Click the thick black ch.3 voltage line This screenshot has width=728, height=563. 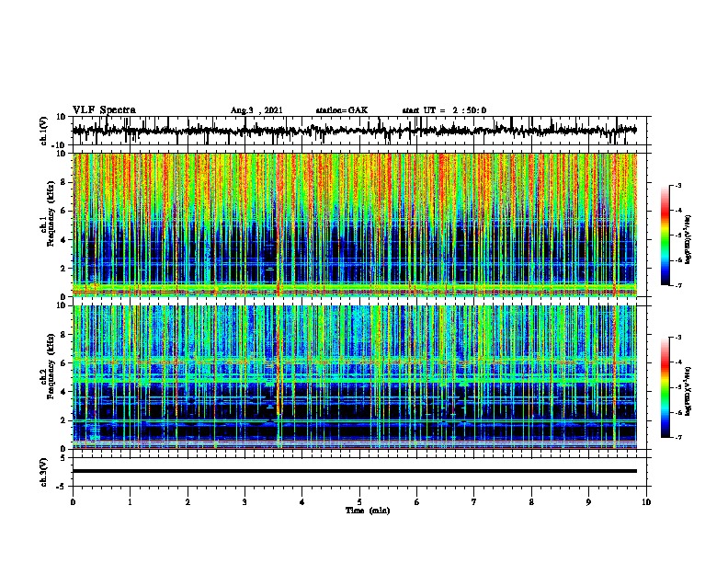[354, 471]
